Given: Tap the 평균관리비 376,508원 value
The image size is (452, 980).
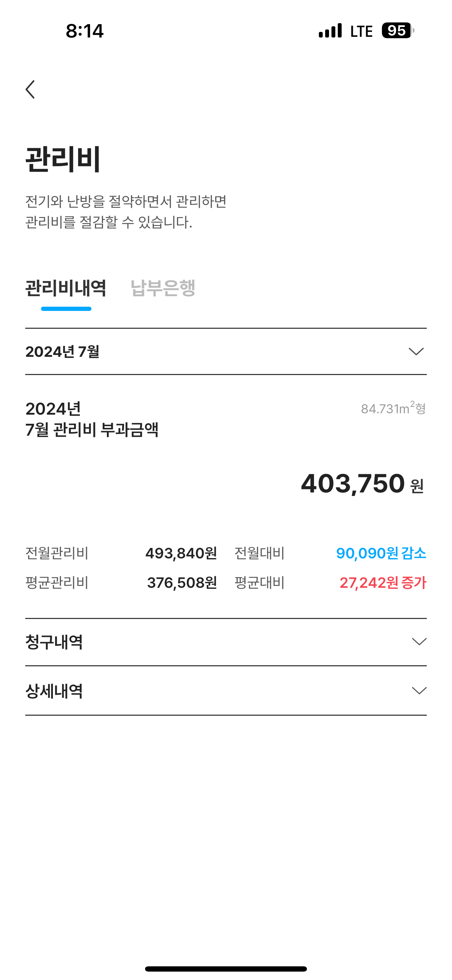Looking at the screenshot, I should (x=182, y=583).
